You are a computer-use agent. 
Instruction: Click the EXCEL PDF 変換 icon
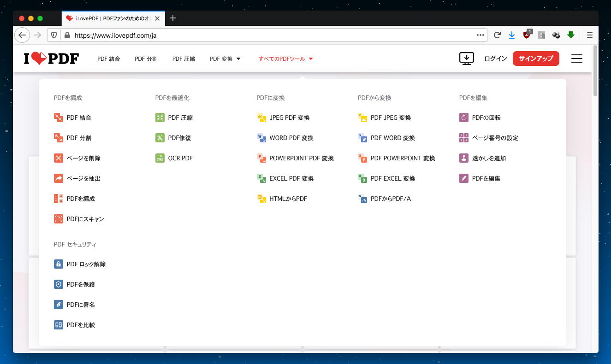click(x=261, y=178)
